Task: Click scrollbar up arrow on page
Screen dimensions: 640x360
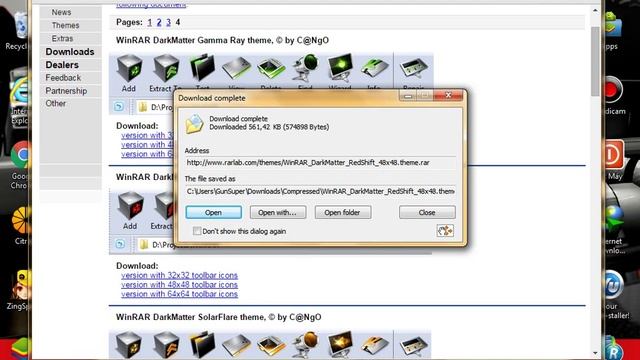Action: click(595, 11)
